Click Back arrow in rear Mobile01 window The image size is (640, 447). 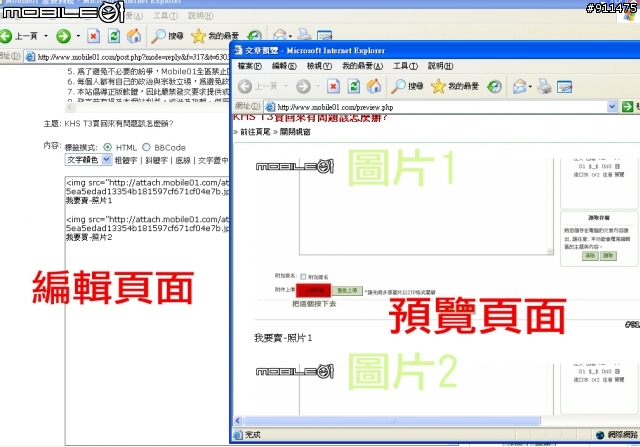coord(6,36)
